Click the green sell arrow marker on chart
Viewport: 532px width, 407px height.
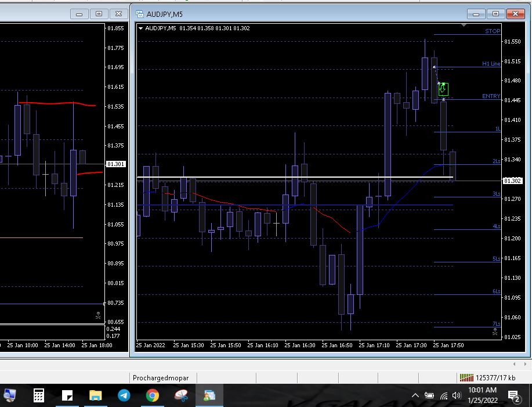(x=443, y=89)
